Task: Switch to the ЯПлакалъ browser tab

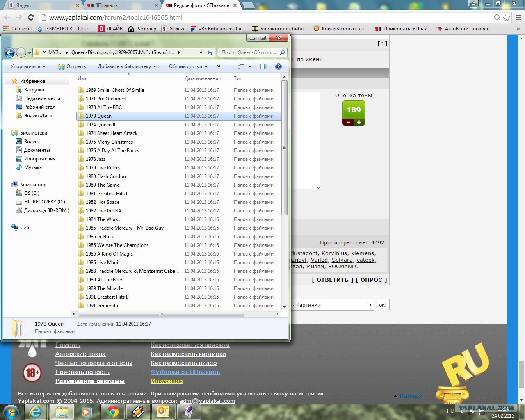Action: 122,5
